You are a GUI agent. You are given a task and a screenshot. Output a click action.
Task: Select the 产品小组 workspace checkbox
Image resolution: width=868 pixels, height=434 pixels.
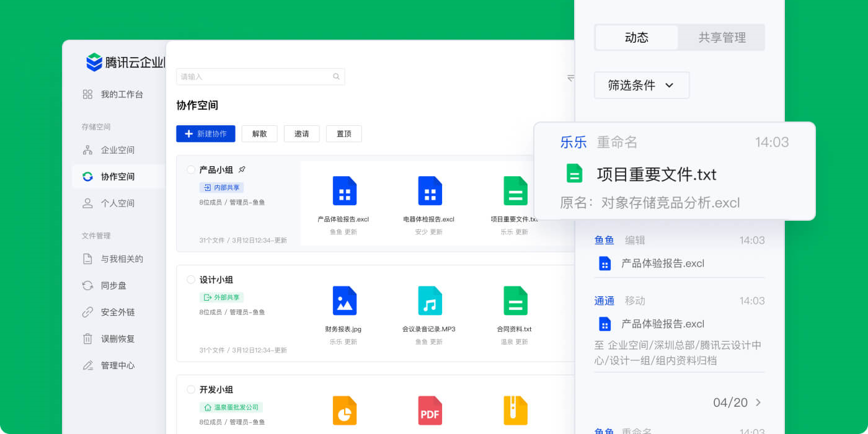(190, 169)
